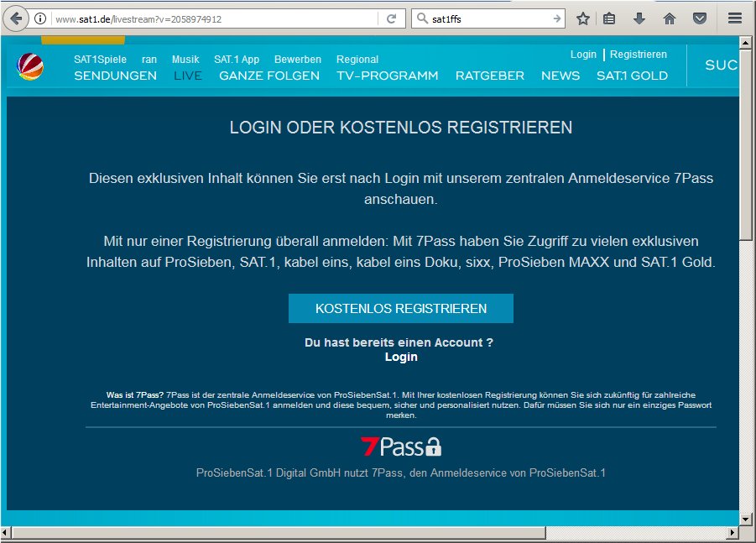Show bookmarks list icon
Screen dimensions: 756x543
click(x=609, y=18)
